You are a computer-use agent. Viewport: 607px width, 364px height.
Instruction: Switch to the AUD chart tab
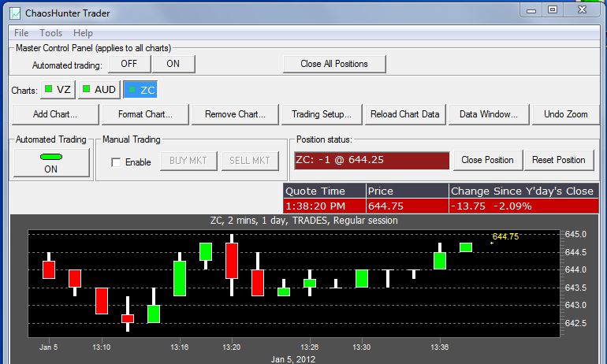99,90
